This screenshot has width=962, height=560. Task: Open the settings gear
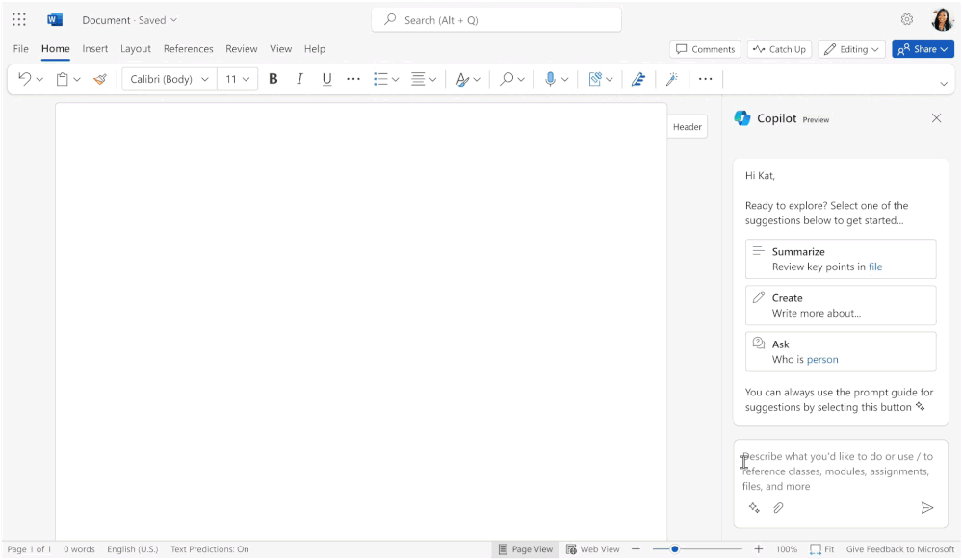907,19
